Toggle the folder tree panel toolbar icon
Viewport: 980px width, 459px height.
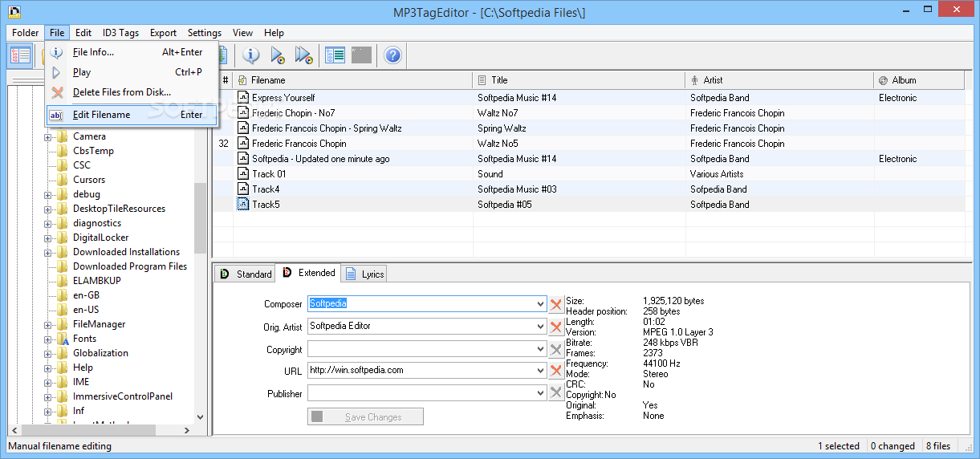coord(21,55)
